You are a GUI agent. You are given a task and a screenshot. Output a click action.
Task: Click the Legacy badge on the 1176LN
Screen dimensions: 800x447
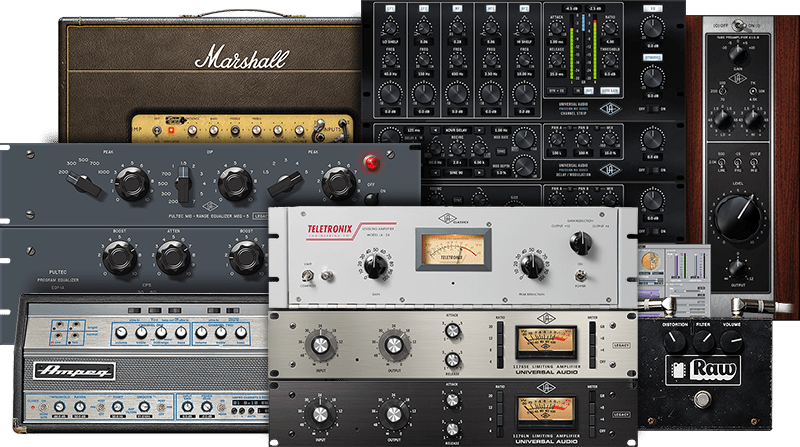point(621,414)
